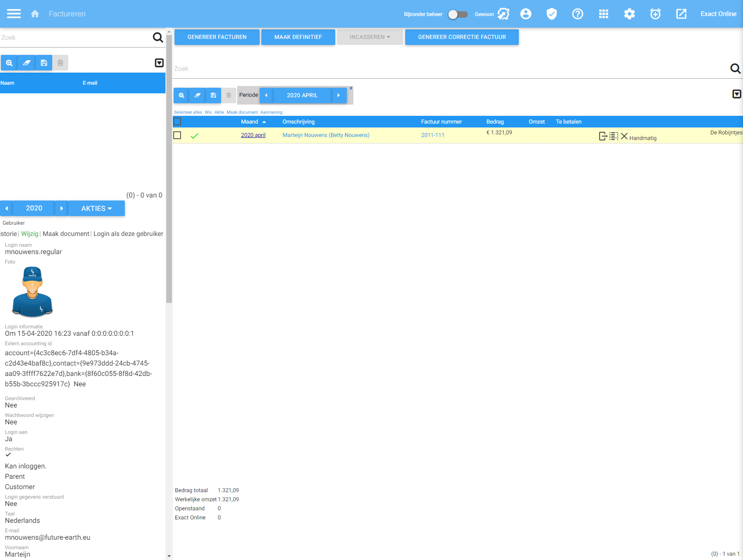Open the user account profile icon
The height and width of the screenshot is (560, 743).
tap(526, 14)
